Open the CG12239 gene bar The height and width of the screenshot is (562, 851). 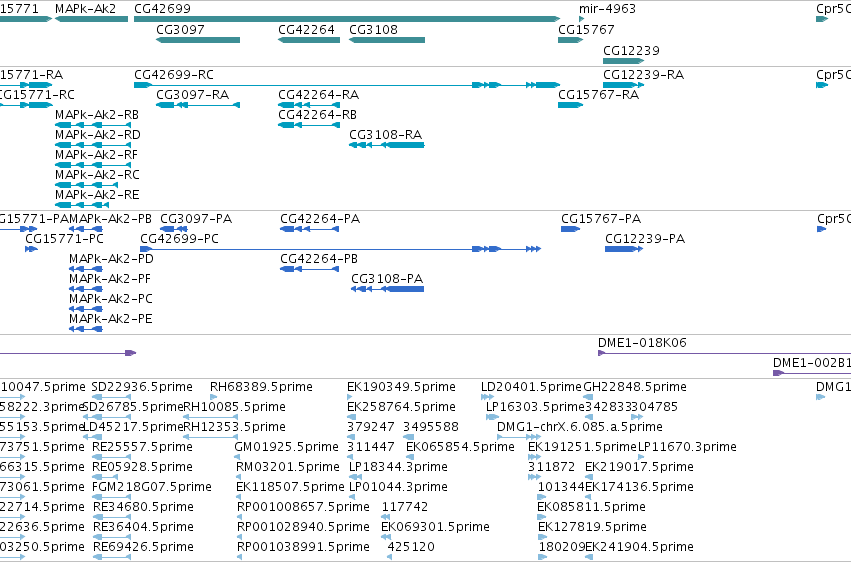pos(624,61)
